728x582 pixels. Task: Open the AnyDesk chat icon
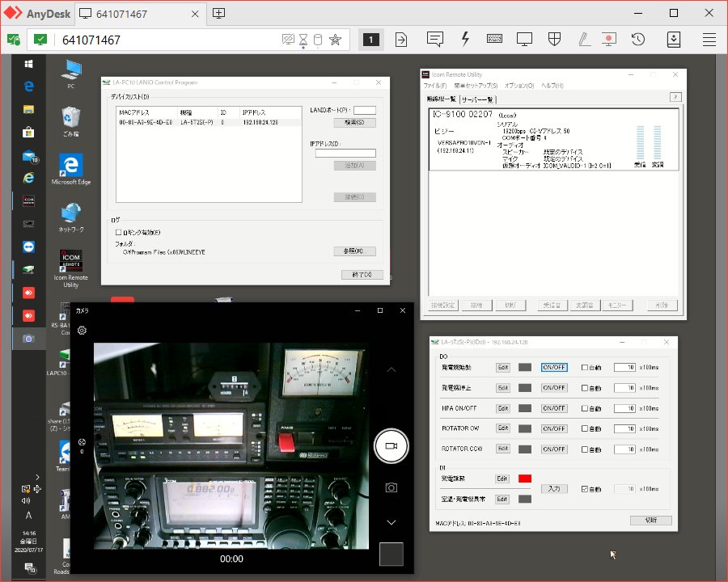[435, 39]
